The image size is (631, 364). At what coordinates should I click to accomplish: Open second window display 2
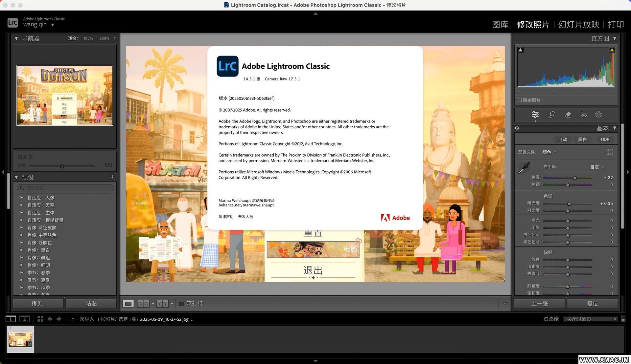point(25,319)
